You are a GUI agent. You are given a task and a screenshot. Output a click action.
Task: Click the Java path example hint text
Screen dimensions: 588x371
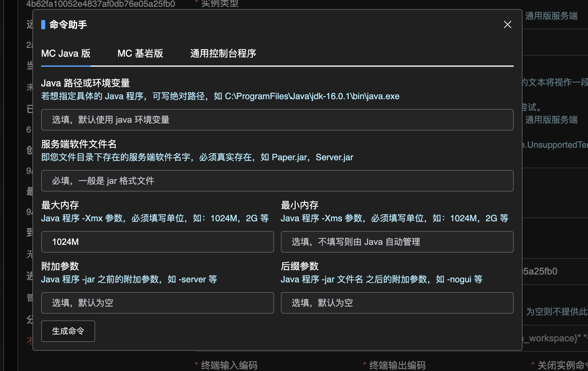[x=220, y=96]
